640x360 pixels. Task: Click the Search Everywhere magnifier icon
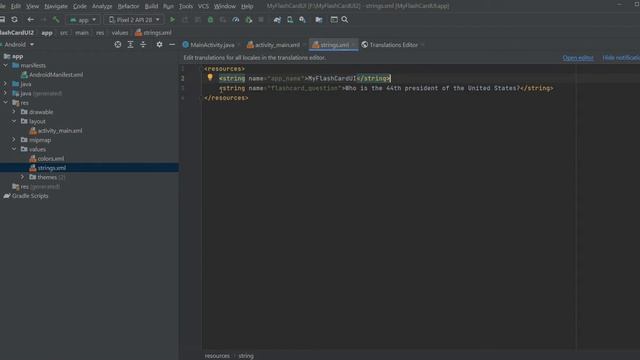345,20
